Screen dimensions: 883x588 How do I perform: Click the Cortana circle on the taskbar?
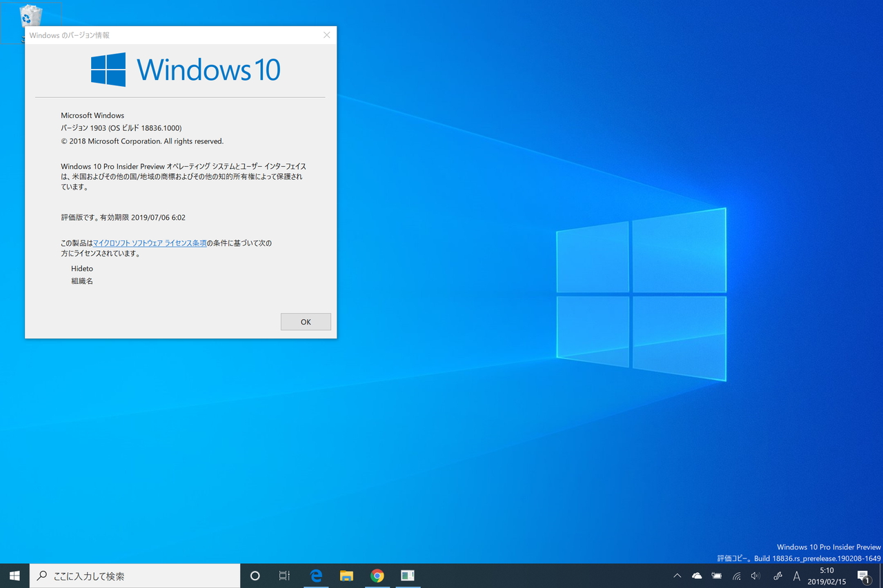coord(255,576)
